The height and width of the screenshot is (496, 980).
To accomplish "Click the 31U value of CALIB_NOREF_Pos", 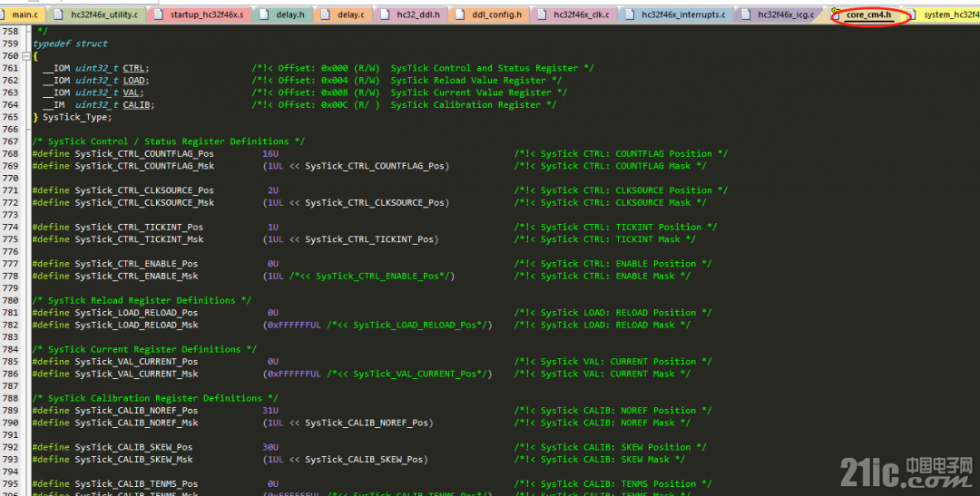I will tap(270, 411).
